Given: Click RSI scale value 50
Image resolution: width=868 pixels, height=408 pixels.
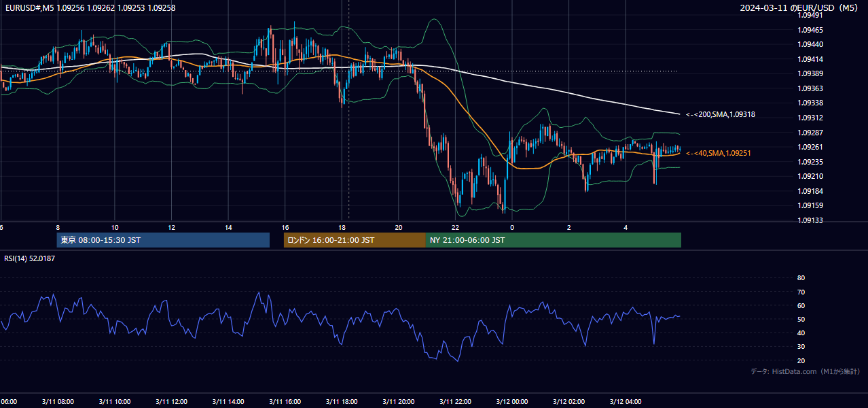Looking at the screenshot, I should point(801,319).
